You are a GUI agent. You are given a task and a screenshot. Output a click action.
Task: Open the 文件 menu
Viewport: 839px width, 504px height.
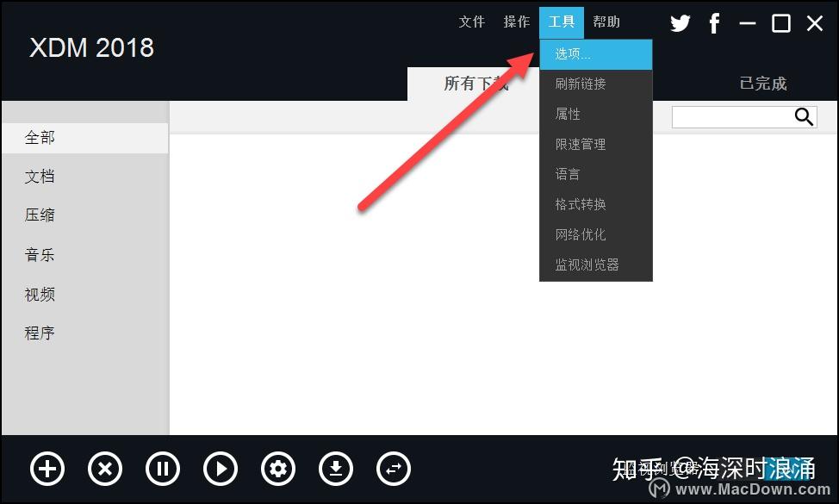471,22
